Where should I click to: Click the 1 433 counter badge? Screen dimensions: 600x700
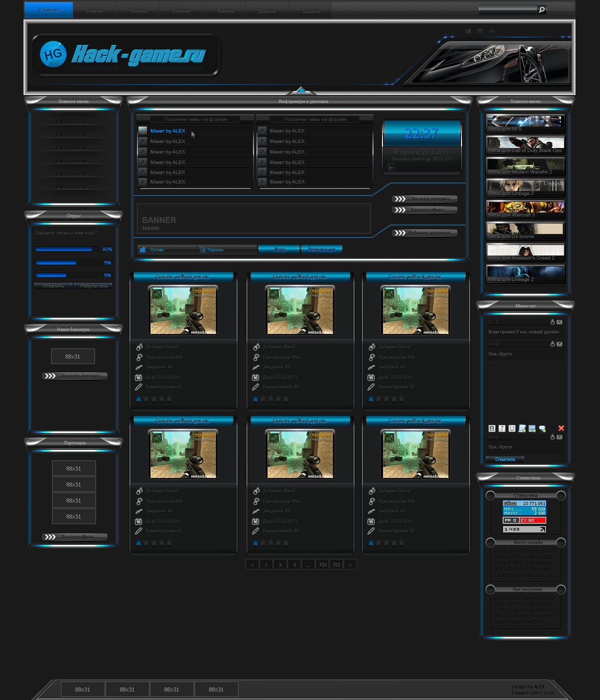point(524,529)
